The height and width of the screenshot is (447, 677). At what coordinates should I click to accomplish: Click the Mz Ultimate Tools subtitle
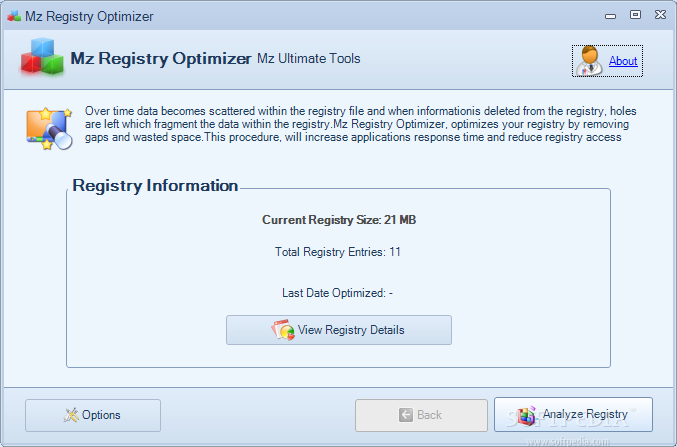(309, 58)
